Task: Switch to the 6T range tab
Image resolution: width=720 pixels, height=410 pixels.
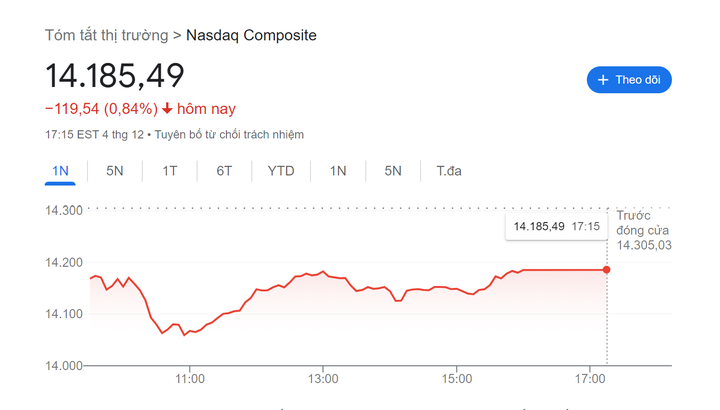Action: [x=224, y=171]
